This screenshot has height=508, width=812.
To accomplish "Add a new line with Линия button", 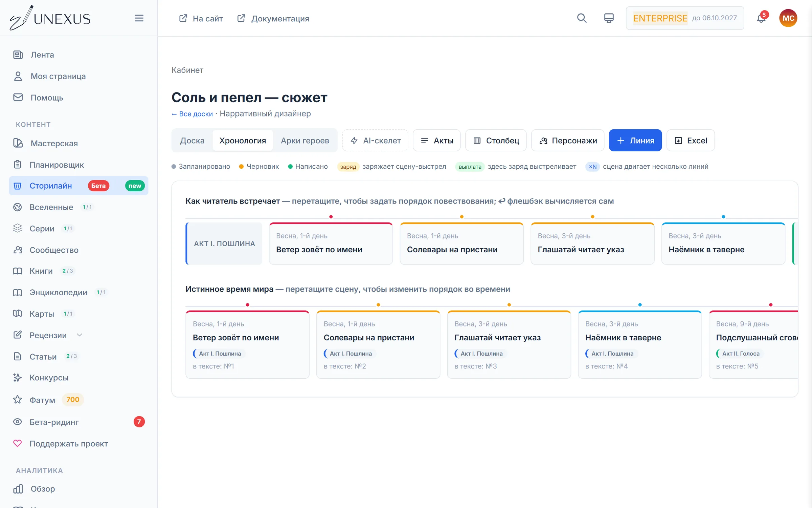I will pos(635,140).
